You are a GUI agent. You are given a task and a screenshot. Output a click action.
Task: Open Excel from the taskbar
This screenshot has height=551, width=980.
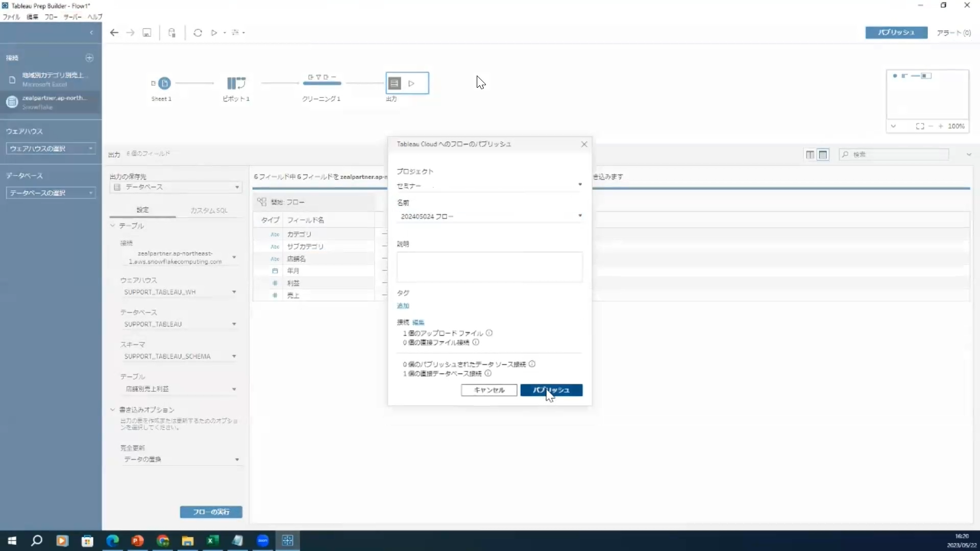click(x=212, y=541)
